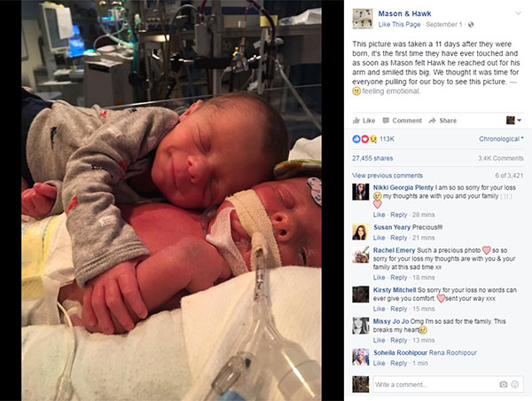This screenshot has width=532, height=401.
Task: Open the 27,455 shares link
Action: point(372,158)
